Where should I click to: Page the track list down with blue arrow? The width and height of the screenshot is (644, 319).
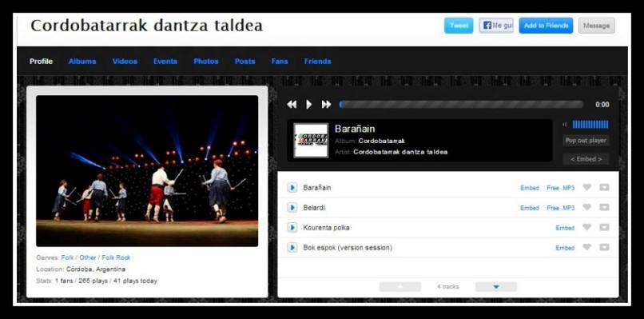(x=496, y=286)
